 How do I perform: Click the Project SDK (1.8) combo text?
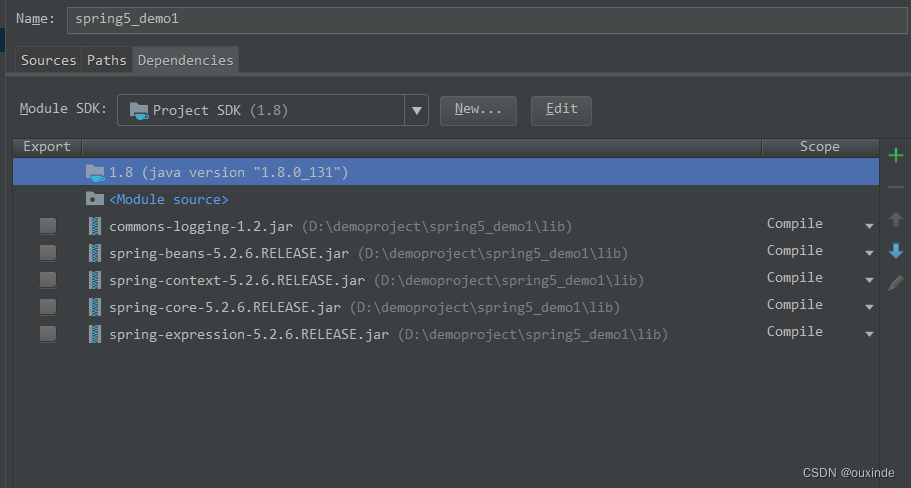(220, 110)
